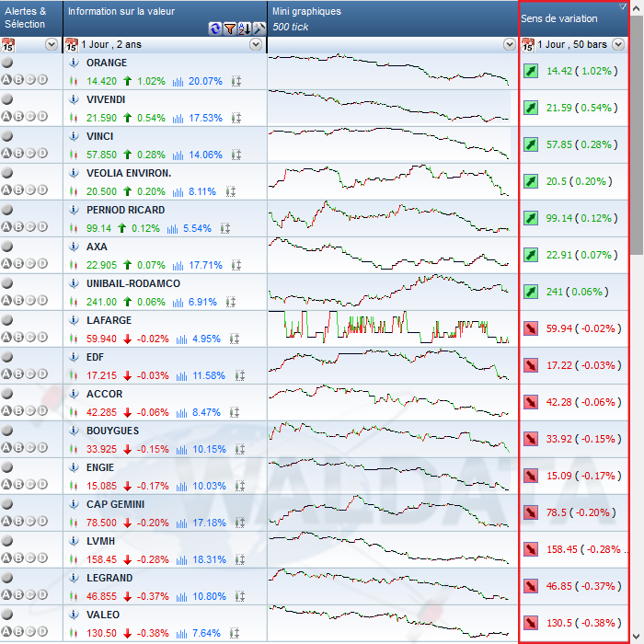The height and width of the screenshot is (644, 644).
Task: Toggle selection D for PERNOD RICARD row
Action: tap(42, 226)
